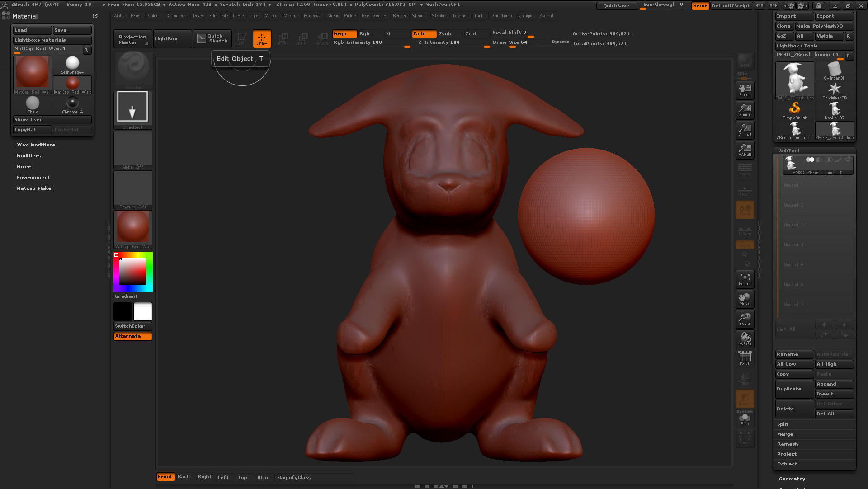Expand the Wax Modifiers section

pyautogui.click(x=36, y=145)
